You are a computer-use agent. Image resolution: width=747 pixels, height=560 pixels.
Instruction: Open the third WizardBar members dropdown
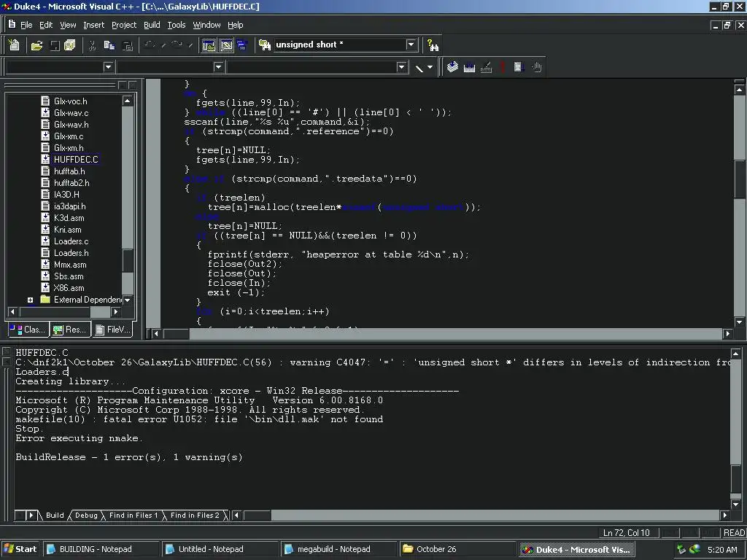[x=401, y=67]
